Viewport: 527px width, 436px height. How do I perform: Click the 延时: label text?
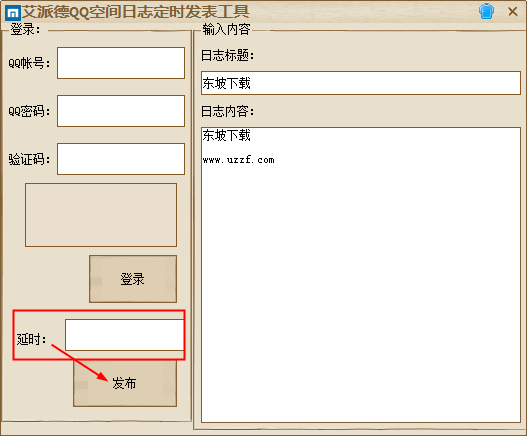click(32, 339)
